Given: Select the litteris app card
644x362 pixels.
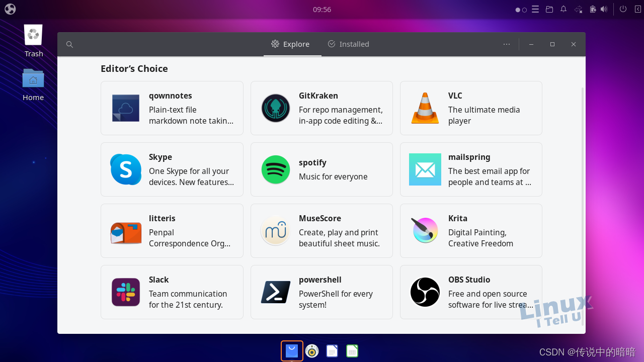Looking at the screenshot, I should click(172, 231).
